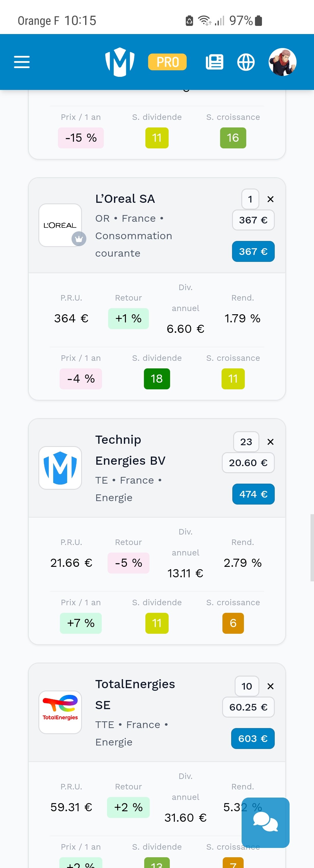
Task: Tap the PRO badge button
Action: click(167, 62)
